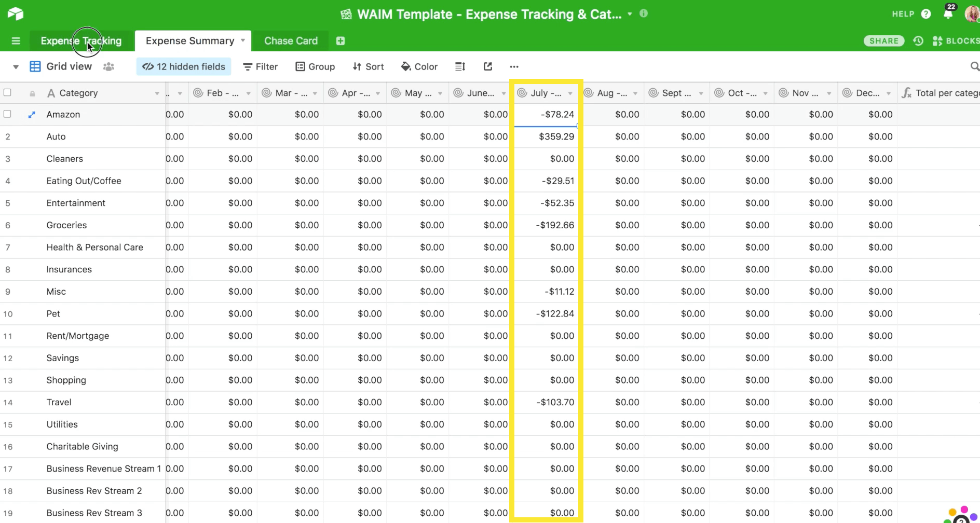Open the hamburger tables list menu
The width and height of the screenshot is (980, 523).
[x=16, y=41]
